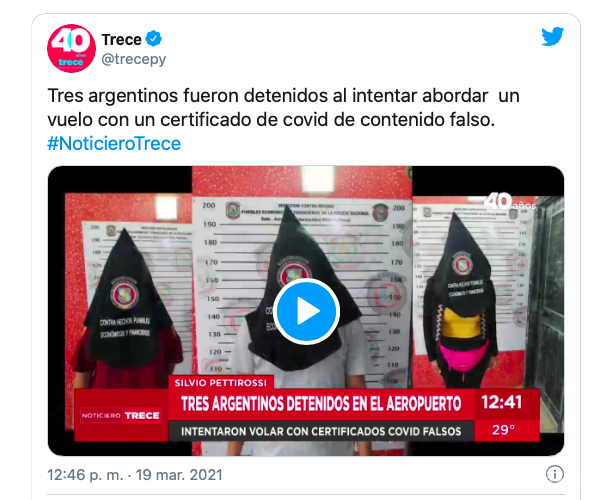The image size is (599, 500).
Task: Open the Trece profile avatar
Action: (x=71, y=49)
